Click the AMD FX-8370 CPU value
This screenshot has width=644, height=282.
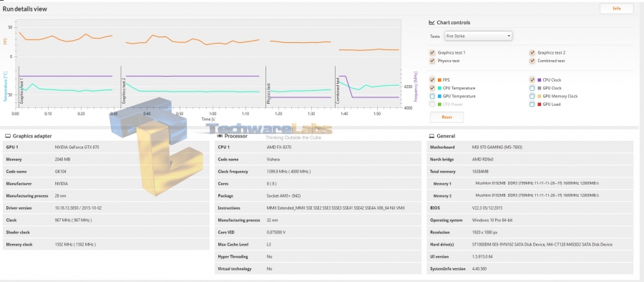click(x=279, y=147)
